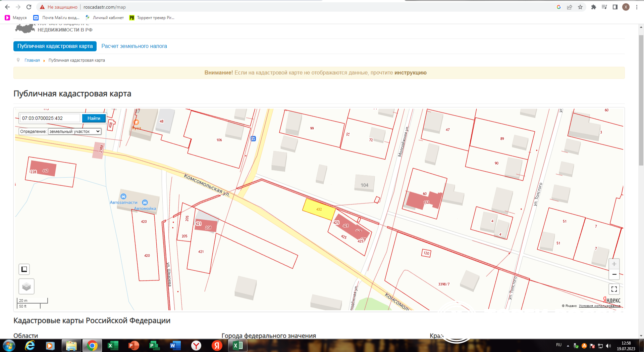Click the yellow highlighted parcel 432
Screen dimensions: 644x352
tap(319, 209)
